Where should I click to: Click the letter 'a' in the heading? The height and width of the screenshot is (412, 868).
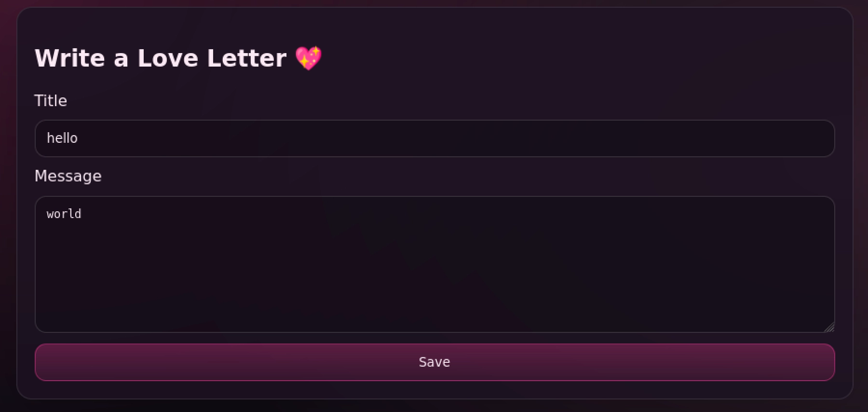(121, 58)
